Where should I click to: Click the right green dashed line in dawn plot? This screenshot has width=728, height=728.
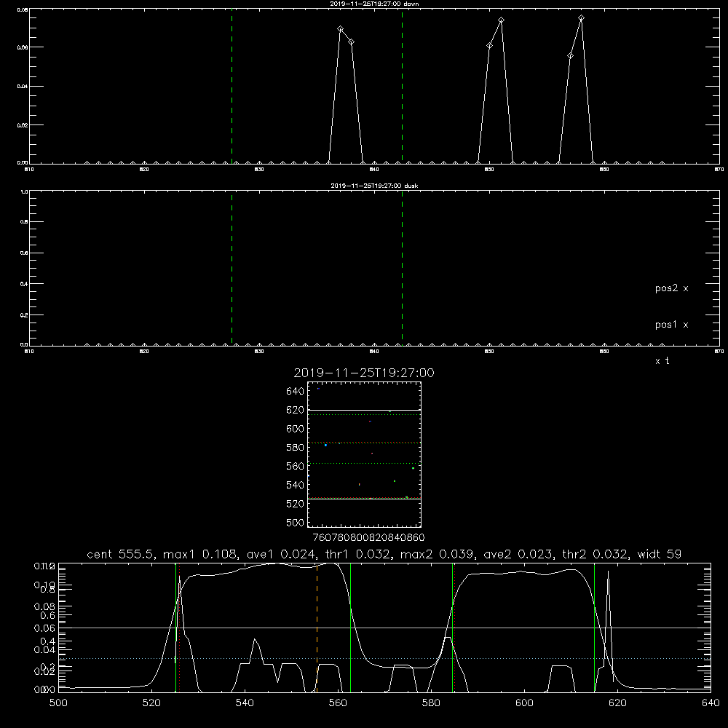pos(402,87)
